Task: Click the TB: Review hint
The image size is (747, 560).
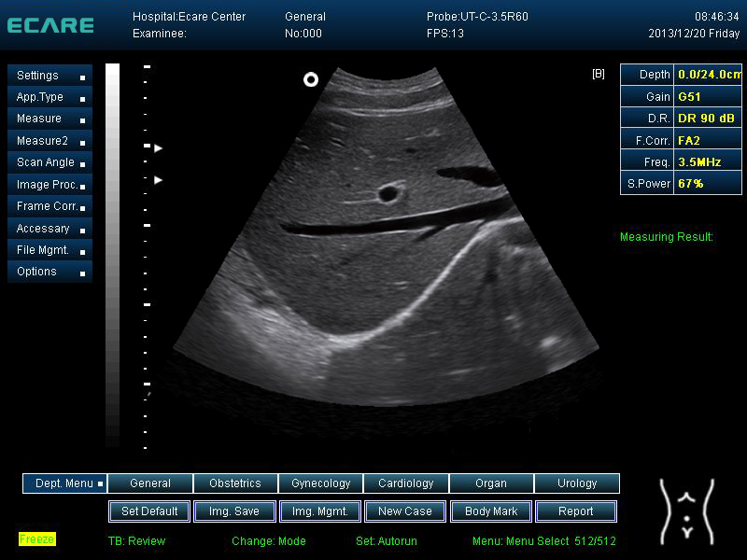Action: [136, 541]
